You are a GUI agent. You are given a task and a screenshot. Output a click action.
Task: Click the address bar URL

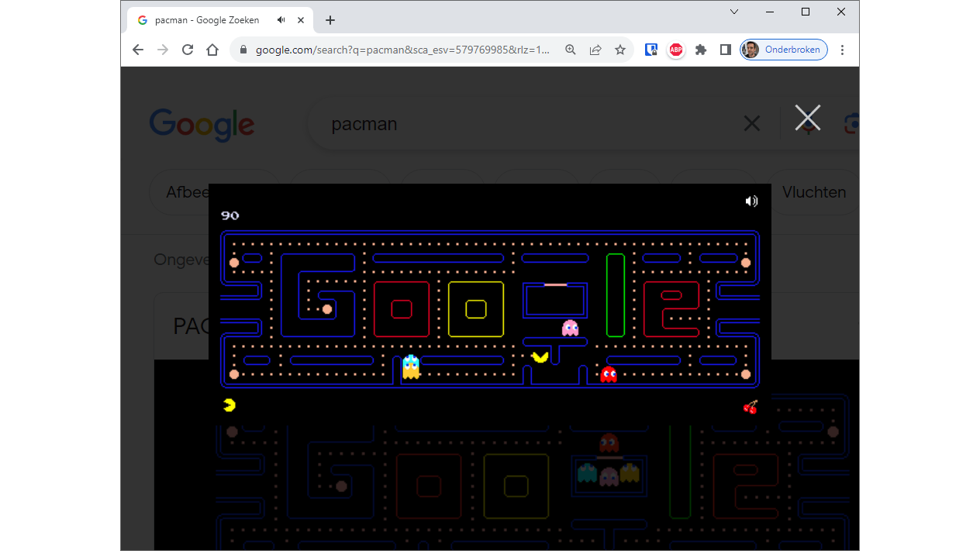(402, 50)
